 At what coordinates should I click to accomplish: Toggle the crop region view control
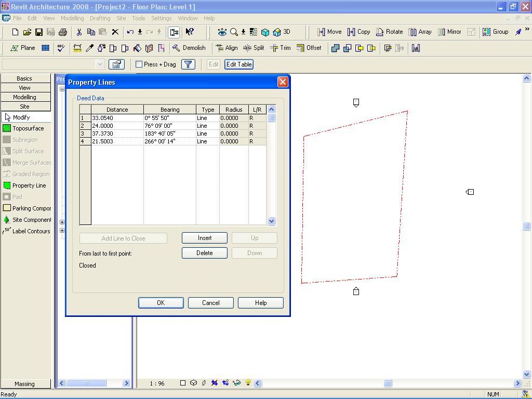(214, 383)
